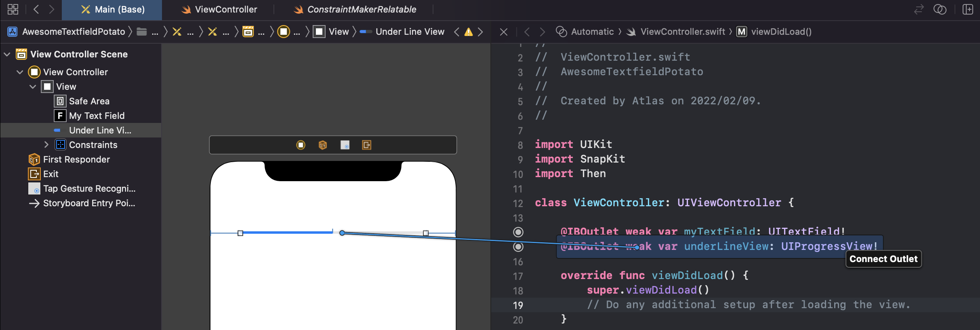Switch to the Main (Base) tab
The height and width of the screenshot is (330, 980).
(112, 10)
